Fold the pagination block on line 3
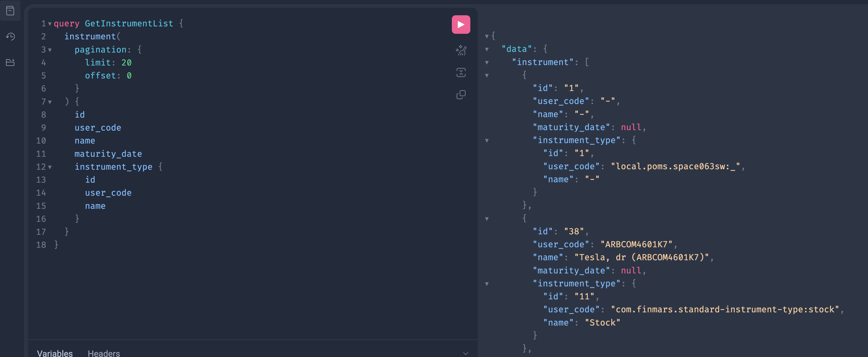Viewport: 868px width, 357px height. (50, 50)
